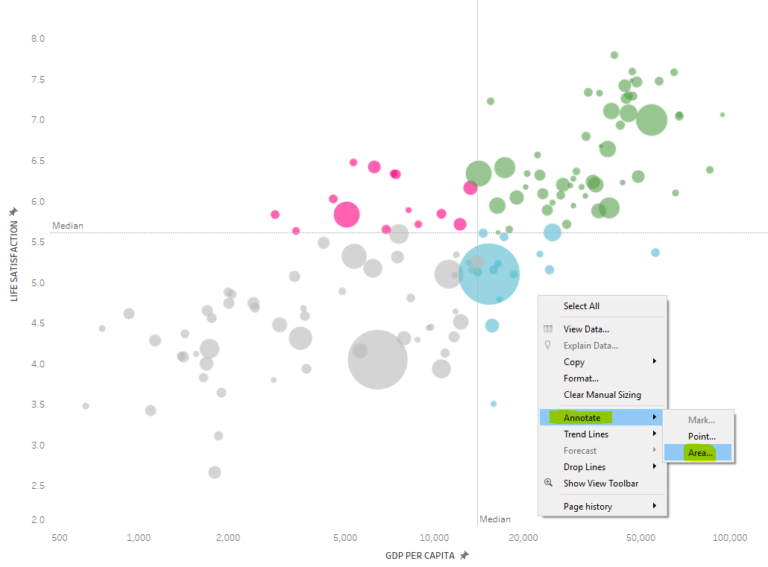The image size is (768, 567).
Task: Click the pin icon beside LIFE SATISFACTION
Action: tap(14, 212)
